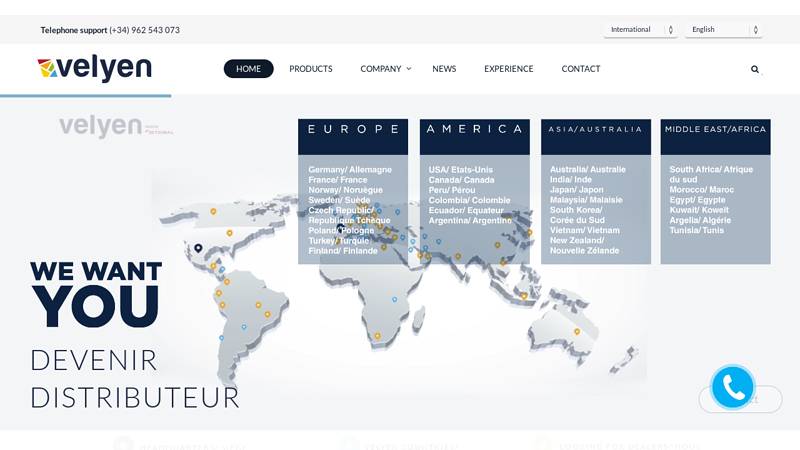Navigate to the Experience page

pyautogui.click(x=508, y=69)
